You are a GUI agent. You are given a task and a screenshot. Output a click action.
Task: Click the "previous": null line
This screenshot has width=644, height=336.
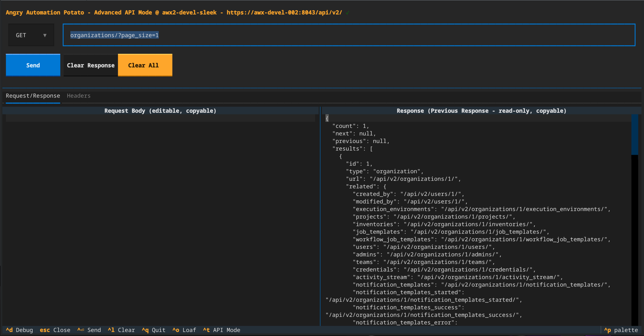coord(361,141)
